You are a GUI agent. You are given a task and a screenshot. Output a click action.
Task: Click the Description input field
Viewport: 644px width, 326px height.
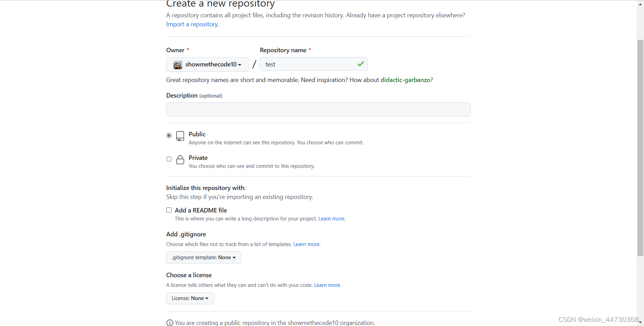point(318,109)
